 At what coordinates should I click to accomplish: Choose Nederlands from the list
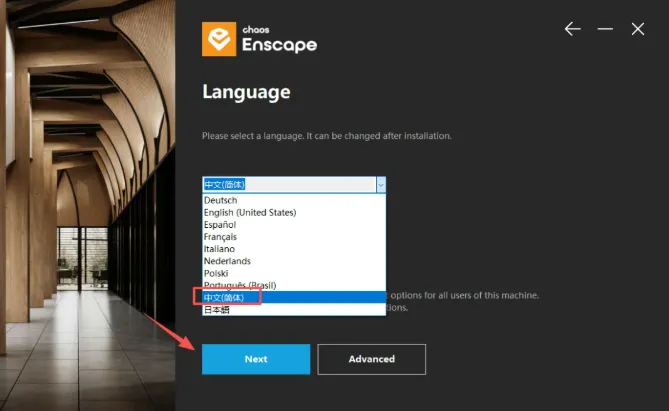coord(294,261)
